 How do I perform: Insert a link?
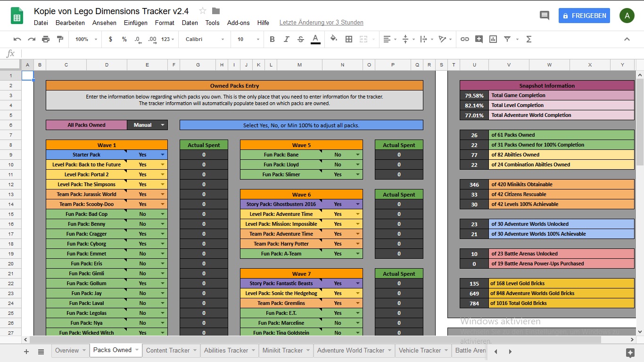(x=465, y=39)
